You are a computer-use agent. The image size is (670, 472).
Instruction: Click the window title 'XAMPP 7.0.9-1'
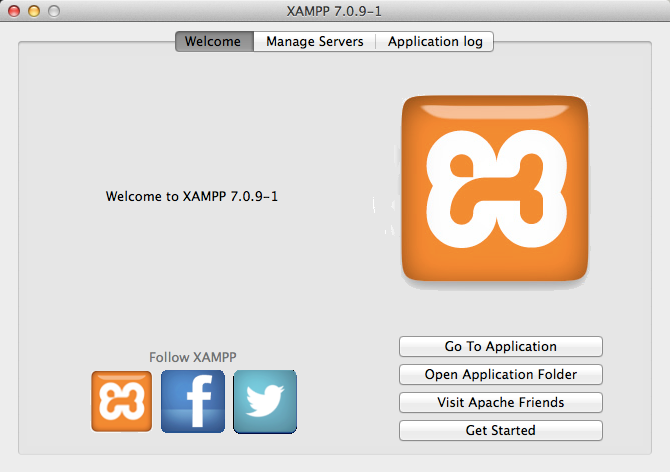point(334,11)
